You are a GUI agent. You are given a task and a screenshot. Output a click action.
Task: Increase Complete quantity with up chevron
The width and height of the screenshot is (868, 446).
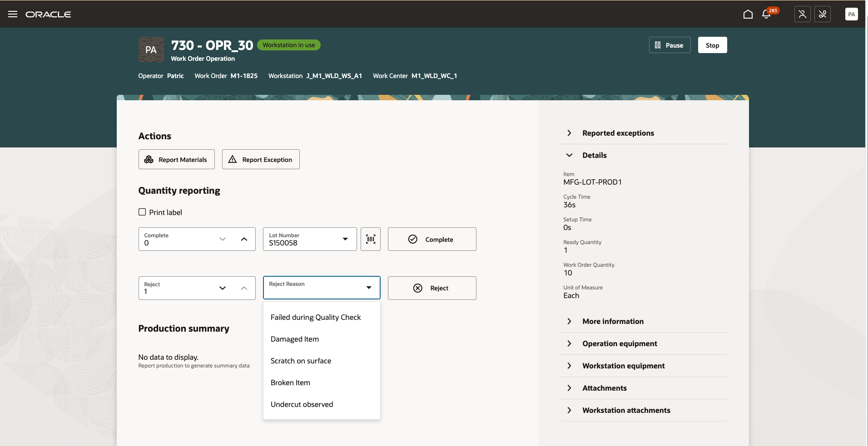pos(244,239)
